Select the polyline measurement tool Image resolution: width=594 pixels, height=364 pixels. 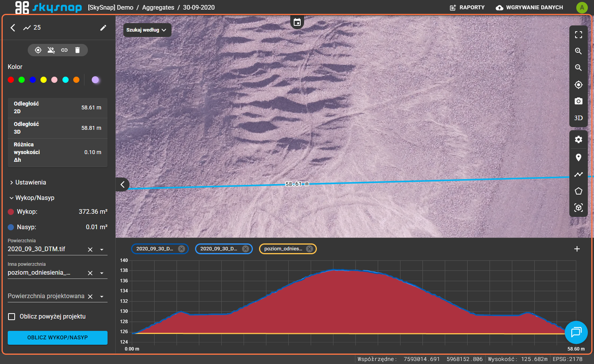pos(578,174)
